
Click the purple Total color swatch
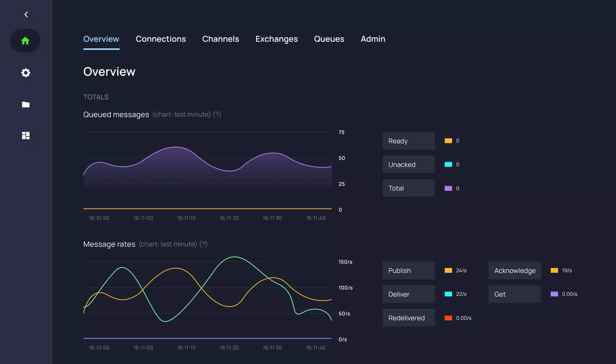point(448,188)
